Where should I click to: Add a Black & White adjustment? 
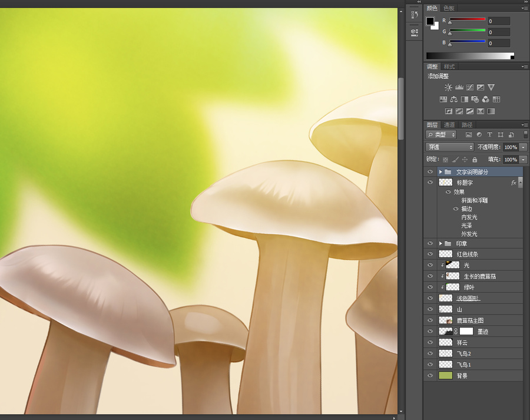pyautogui.click(x=465, y=100)
